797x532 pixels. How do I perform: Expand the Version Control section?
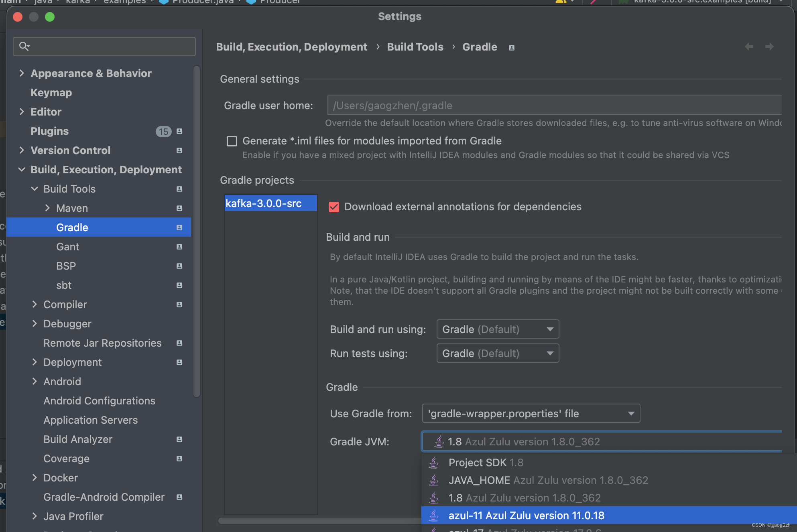(22, 150)
